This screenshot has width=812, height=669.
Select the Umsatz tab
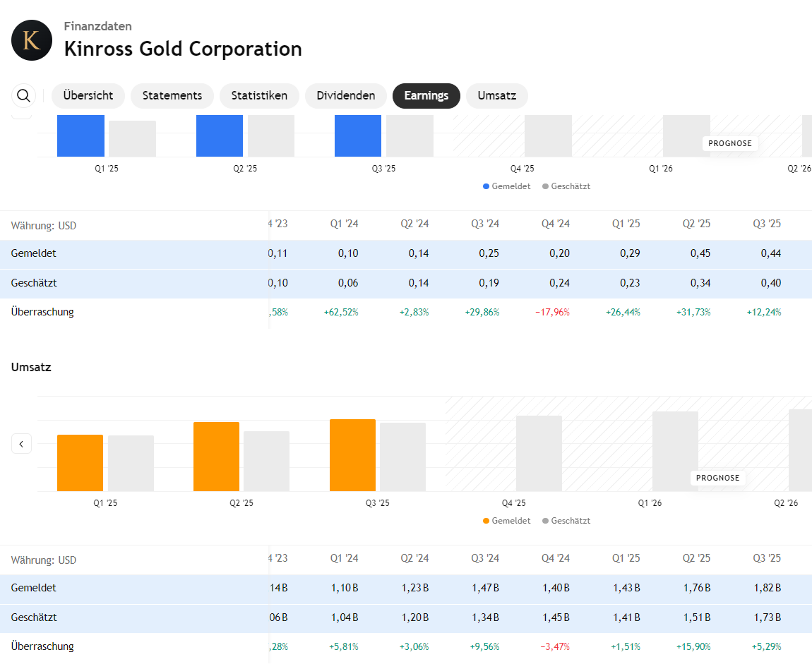496,96
